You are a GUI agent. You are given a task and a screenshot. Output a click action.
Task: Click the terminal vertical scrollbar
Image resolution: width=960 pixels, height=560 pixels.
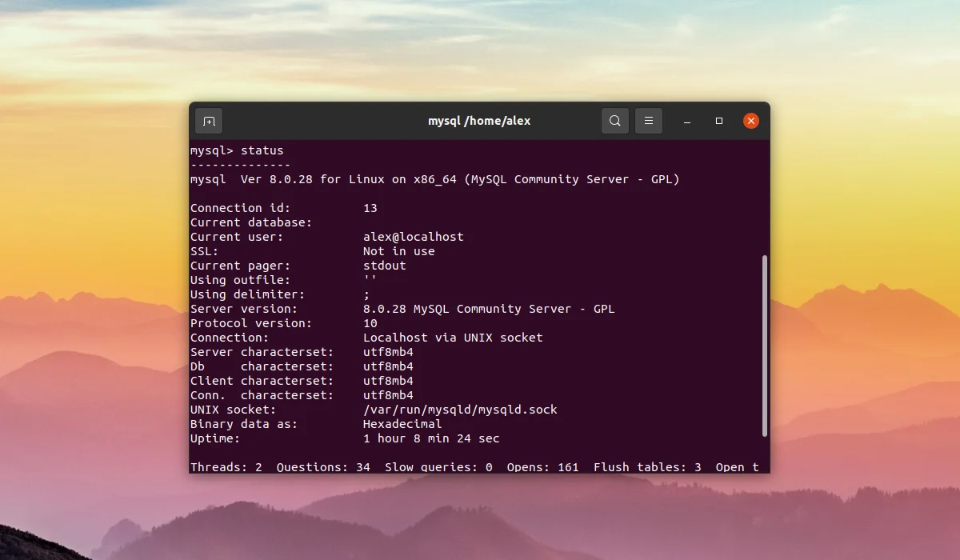[x=765, y=346]
